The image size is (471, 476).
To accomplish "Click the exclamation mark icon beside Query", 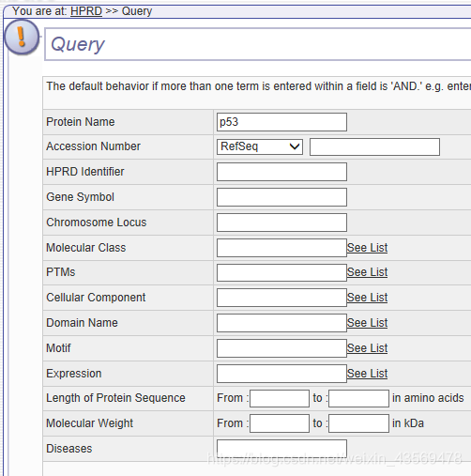I will pyautogui.click(x=22, y=38).
